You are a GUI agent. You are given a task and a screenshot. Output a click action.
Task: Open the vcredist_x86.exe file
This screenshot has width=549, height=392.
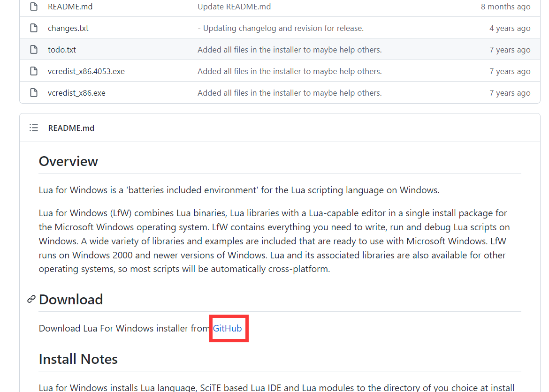[x=76, y=93]
